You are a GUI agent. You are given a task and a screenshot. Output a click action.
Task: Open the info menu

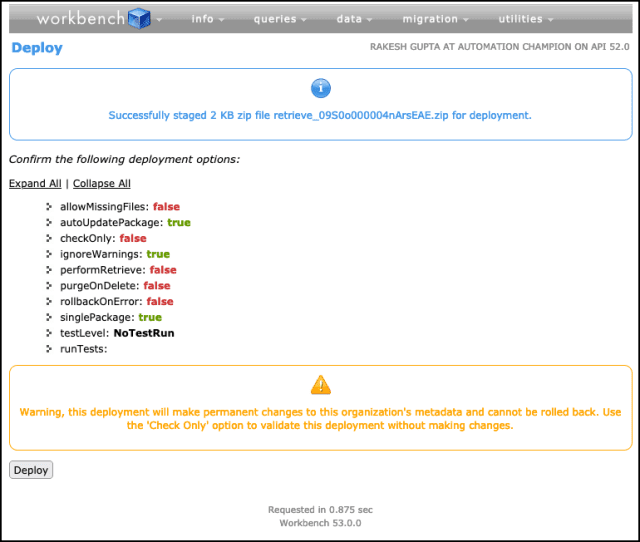(x=207, y=19)
